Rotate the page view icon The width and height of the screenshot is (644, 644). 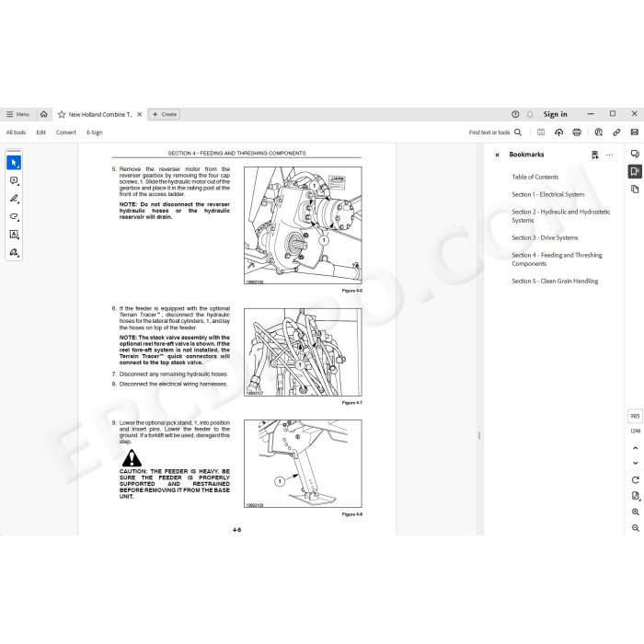636,480
